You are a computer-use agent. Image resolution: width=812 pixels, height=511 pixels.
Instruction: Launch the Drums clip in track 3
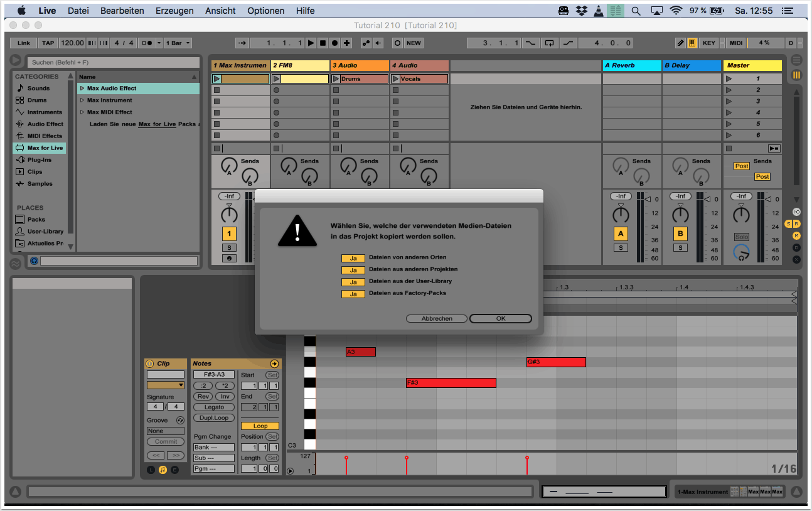click(336, 79)
